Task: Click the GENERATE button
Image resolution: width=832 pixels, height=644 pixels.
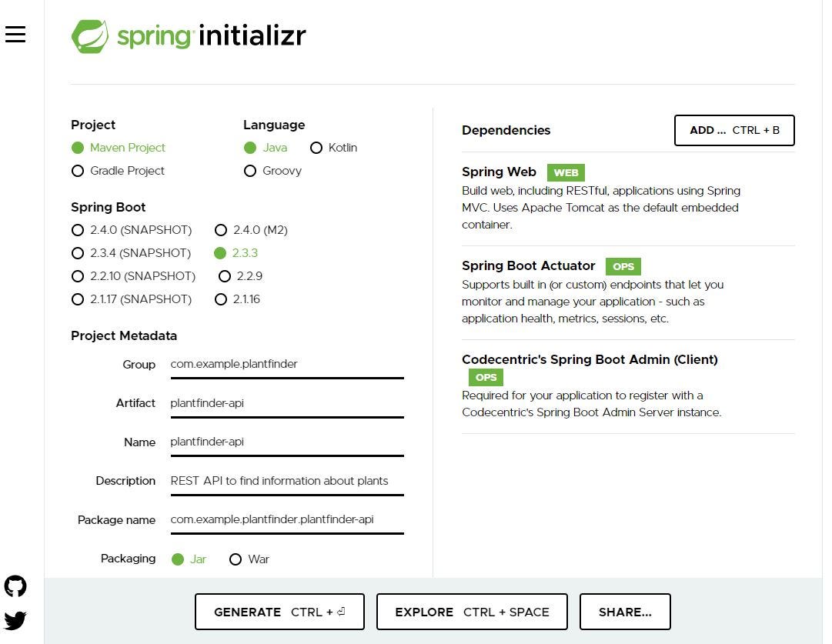Action: click(x=279, y=612)
